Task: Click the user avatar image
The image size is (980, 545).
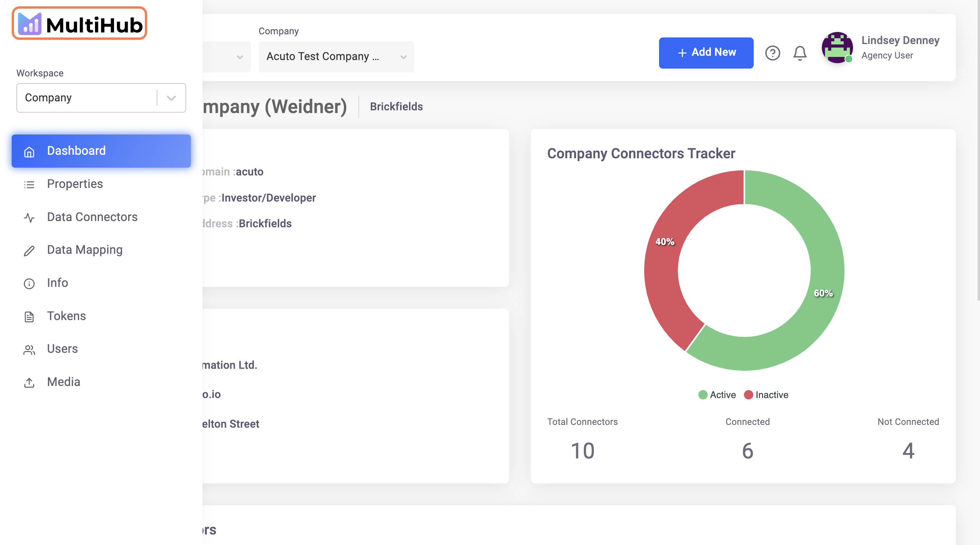Action: (837, 47)
